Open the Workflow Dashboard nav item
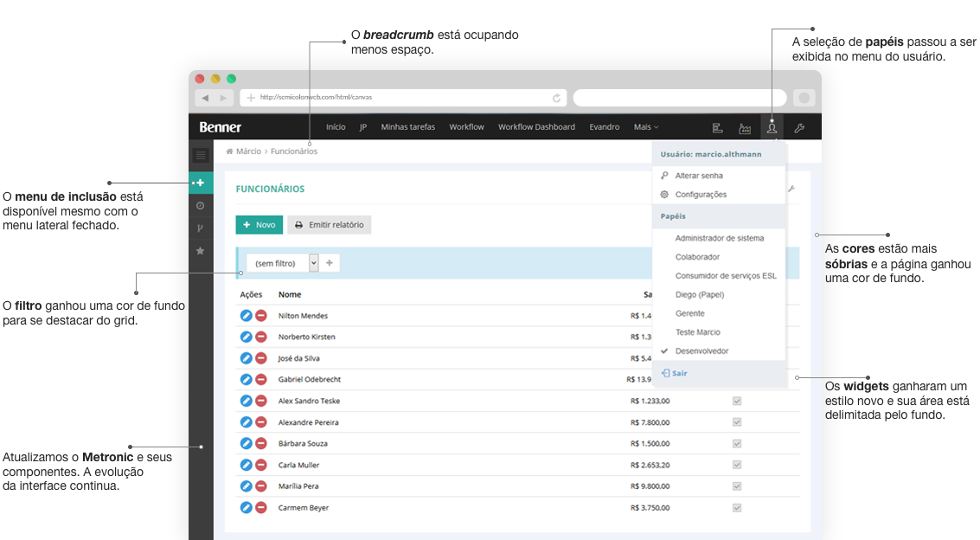 click(x=536, y=127)
